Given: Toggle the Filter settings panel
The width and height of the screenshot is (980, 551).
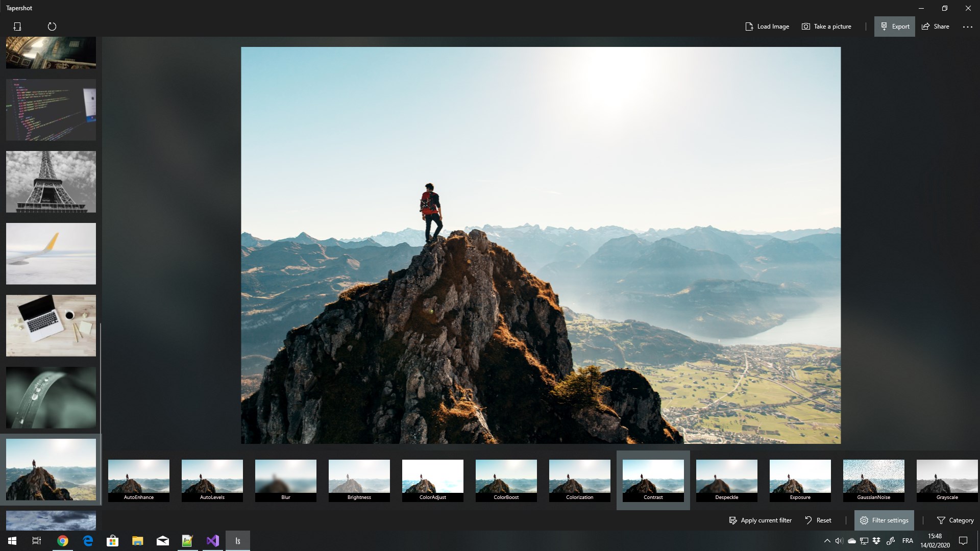Looking at the screenshot, I should [884, 520].
